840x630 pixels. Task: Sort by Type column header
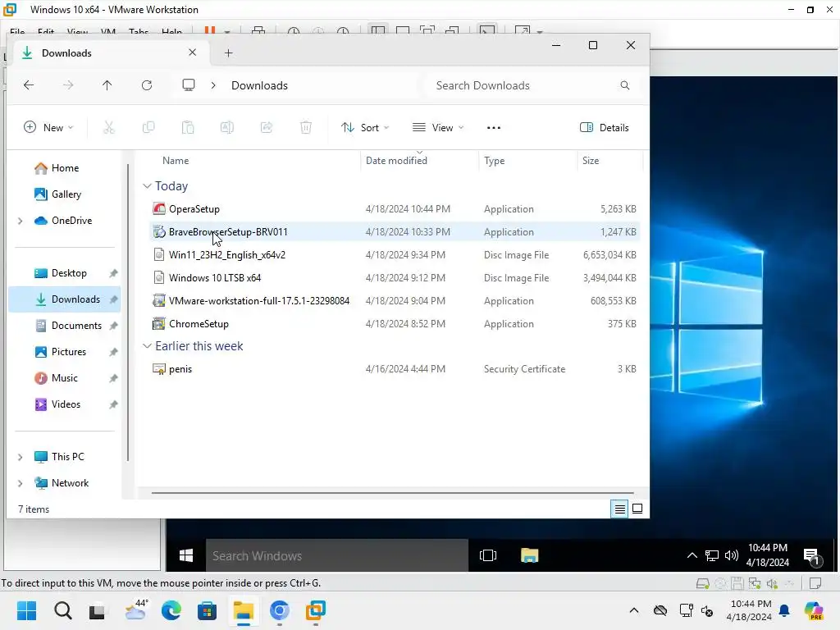pyautogui.click(x=494, y=161)
